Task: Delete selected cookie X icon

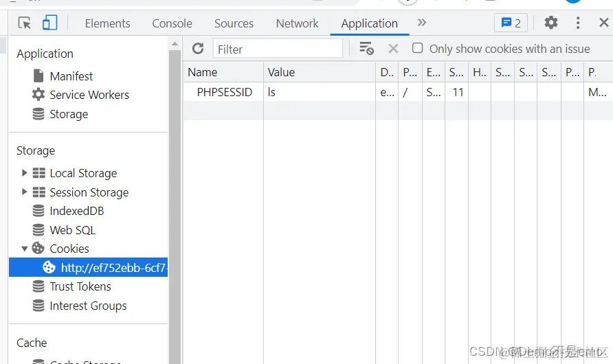Action: [393, 49]
